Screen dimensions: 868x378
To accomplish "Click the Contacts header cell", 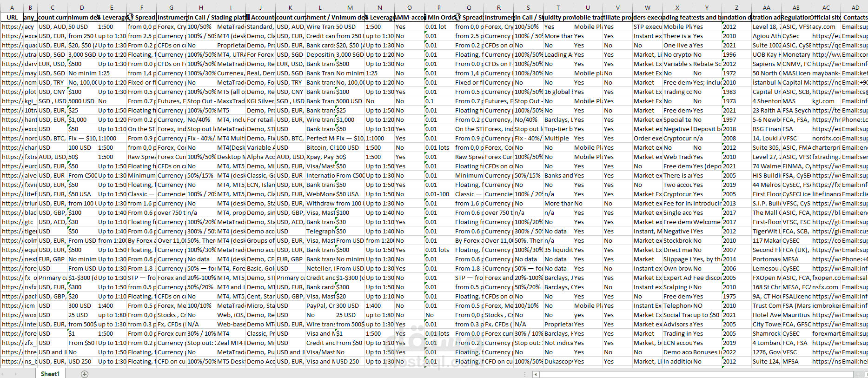I will coord(855,17).
